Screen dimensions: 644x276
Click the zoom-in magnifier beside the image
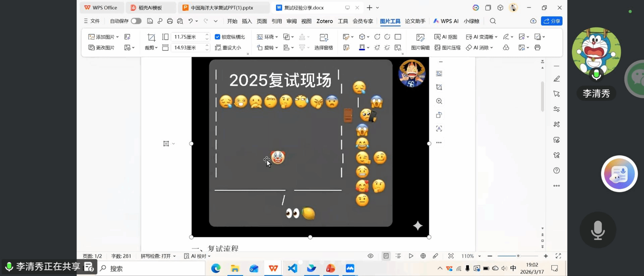[x=439, y=101]
